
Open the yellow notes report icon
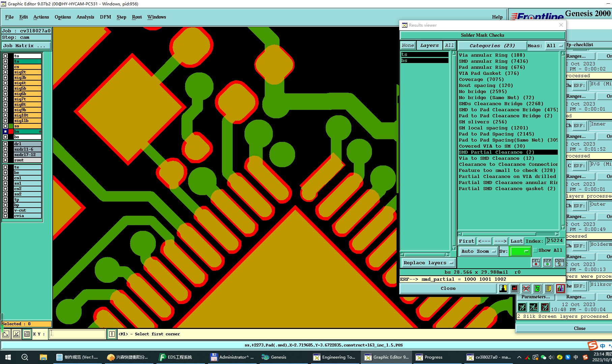(x=549, y=289)
